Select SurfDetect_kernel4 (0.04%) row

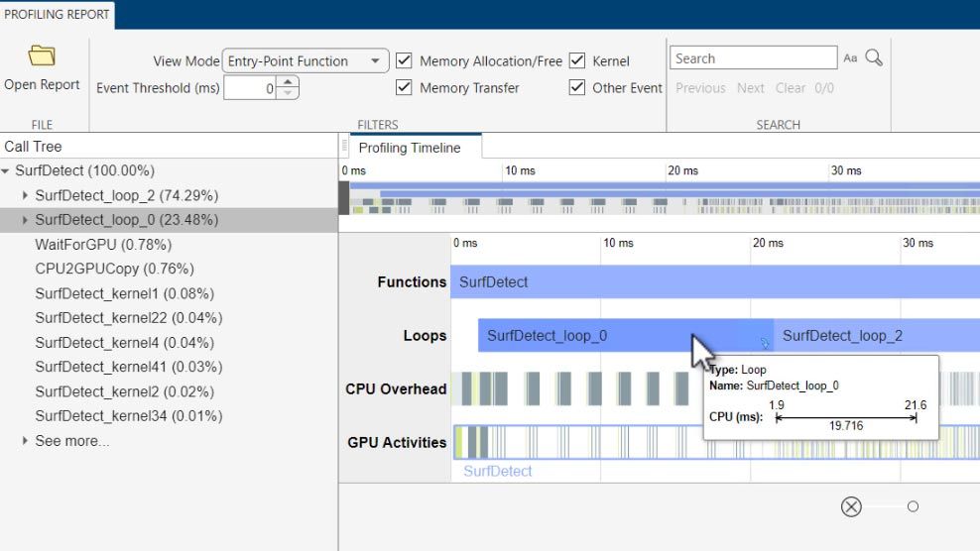(169, 342)
